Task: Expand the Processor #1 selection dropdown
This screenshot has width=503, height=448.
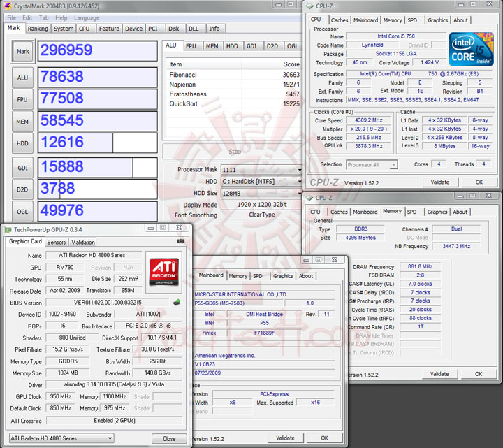Action: click(393, 165)
